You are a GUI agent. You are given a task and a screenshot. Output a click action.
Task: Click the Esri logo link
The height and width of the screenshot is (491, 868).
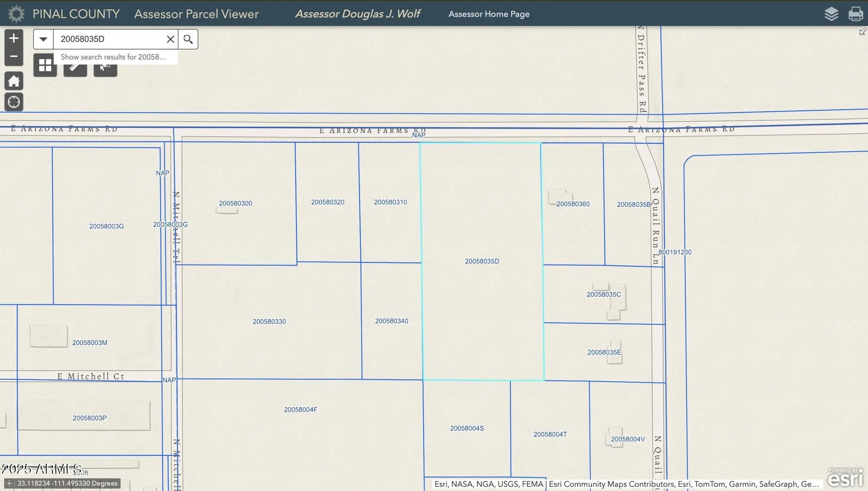click(x=845, y=478)
